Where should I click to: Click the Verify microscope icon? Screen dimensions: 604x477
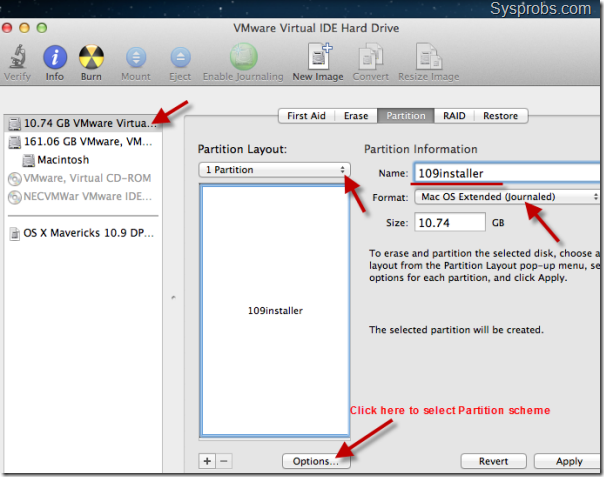[x=18, y=57]
